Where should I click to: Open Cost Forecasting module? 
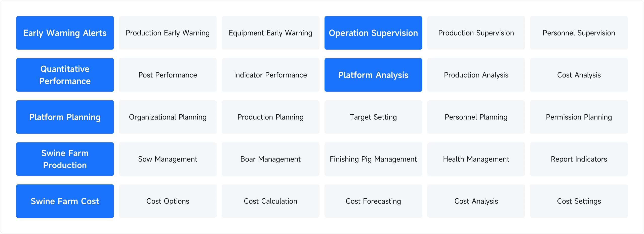point(373,201)
